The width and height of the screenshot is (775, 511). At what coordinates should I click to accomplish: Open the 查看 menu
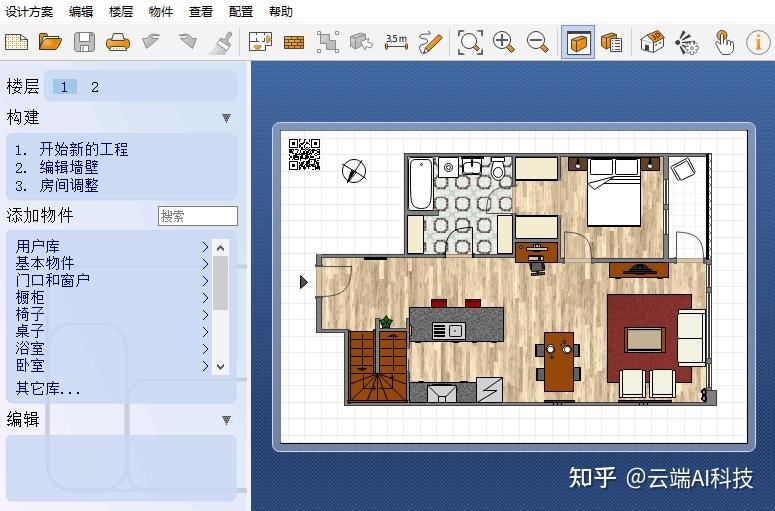coord(201,11)
